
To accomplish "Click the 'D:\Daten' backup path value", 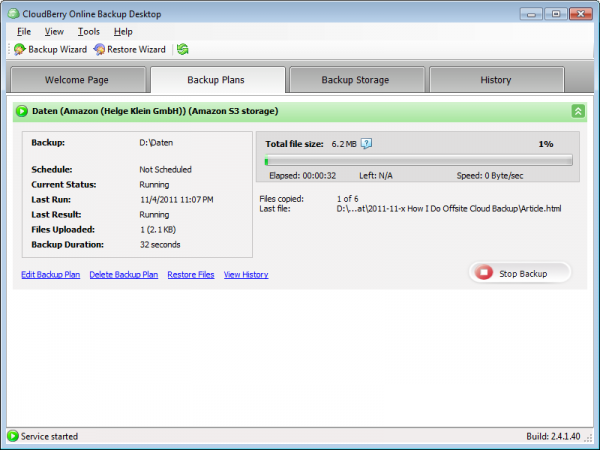I will (156, 143).
